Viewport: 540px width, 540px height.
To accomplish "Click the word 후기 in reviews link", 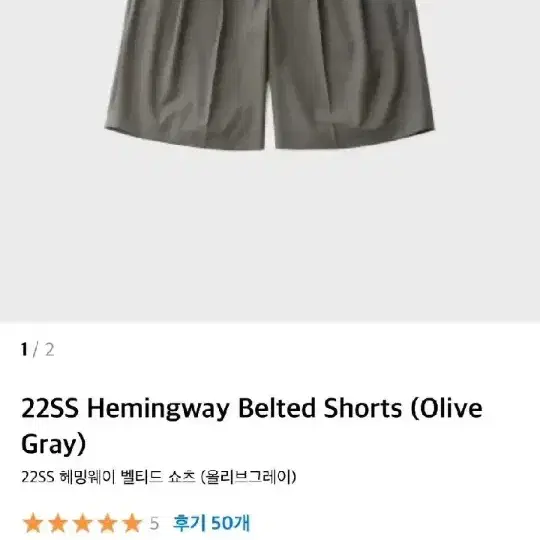I will (189, 523).
